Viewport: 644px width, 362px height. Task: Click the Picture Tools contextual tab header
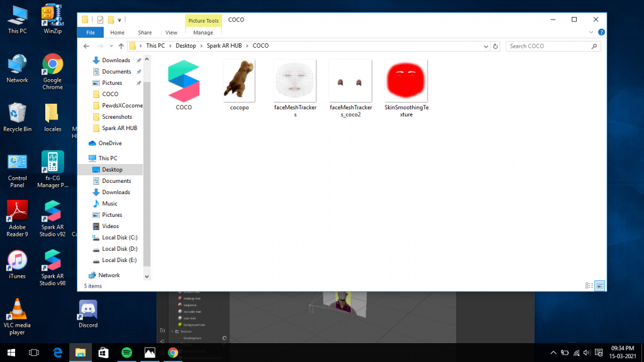203,21
